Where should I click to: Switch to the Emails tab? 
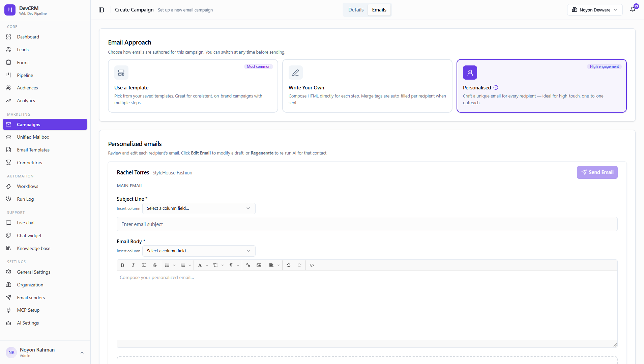click(x=379, y=10)
